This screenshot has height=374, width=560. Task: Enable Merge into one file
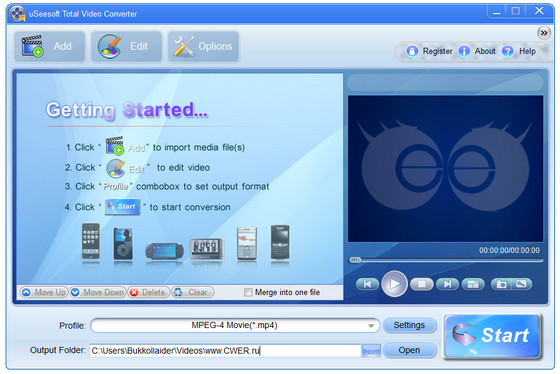click(248, 292)
